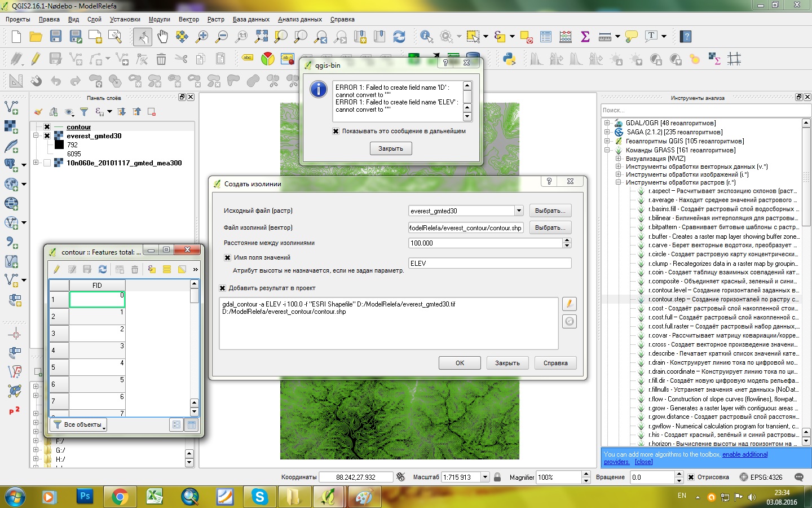Expand the GDAL/OGR algorithms group
812x508 pixels.
tap(607, 123)
